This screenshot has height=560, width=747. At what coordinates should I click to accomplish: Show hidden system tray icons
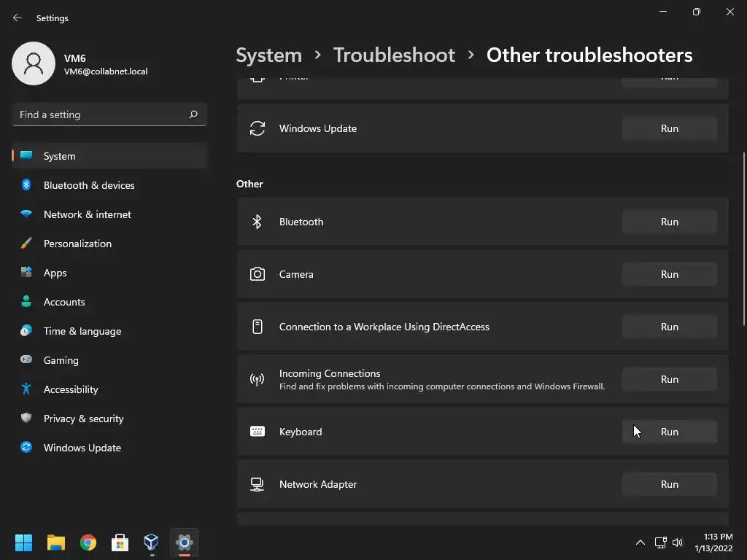point(640,542)
